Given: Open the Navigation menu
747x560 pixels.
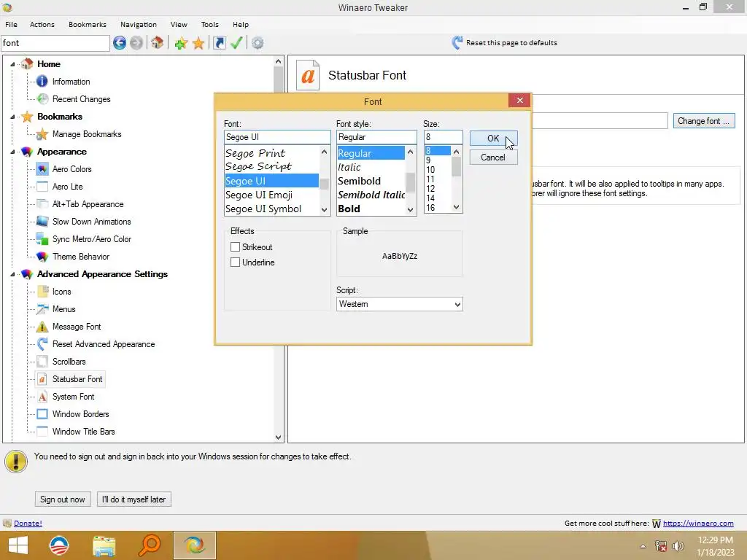Looking at the screenshot, I should 138,24.
